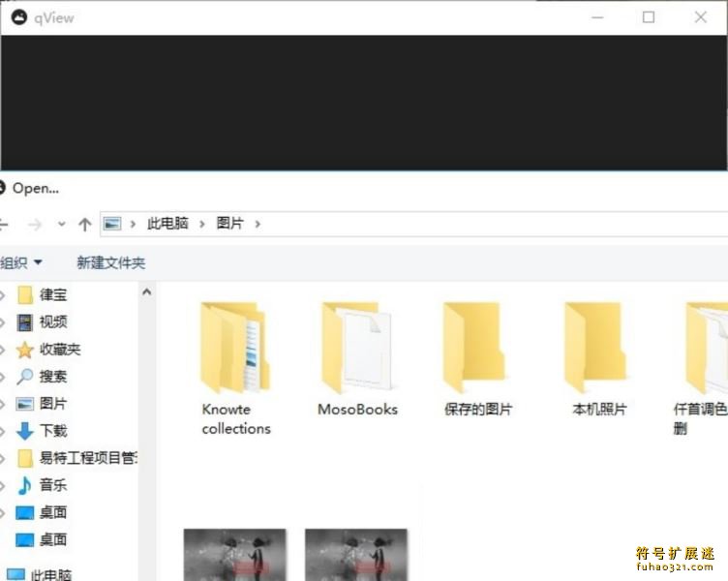
Task: Expand chevron after 图片 in address bar
Action: (258, 225)
